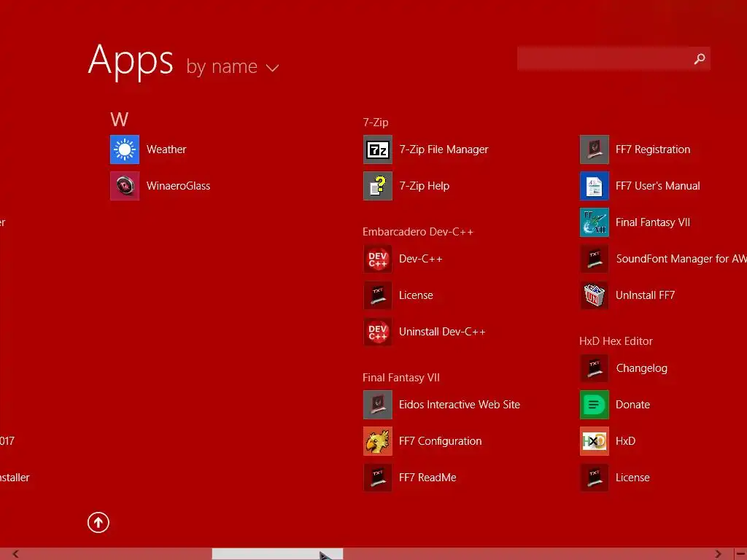Click the up arrow circle button

tap(98, 523)
